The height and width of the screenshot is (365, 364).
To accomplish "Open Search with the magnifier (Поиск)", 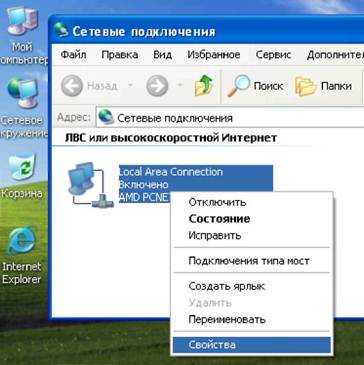I will (x=255, y=86).
